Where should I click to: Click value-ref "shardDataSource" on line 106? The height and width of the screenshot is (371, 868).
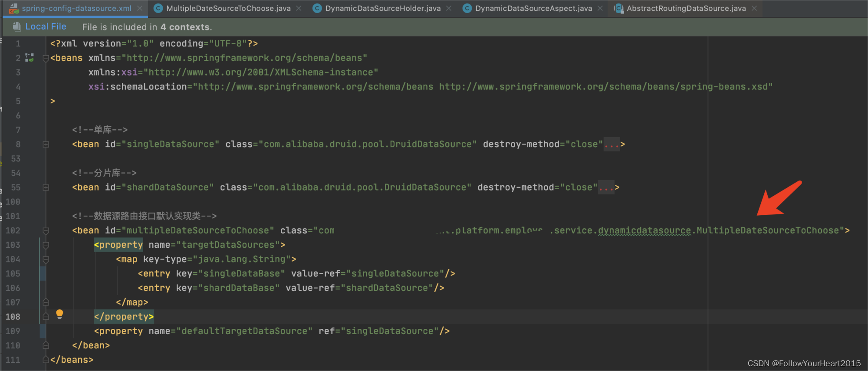(387, 288)
